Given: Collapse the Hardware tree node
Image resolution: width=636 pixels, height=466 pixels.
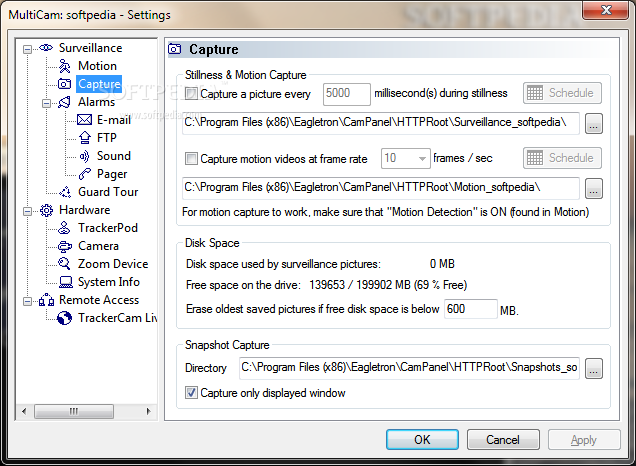Looking at the screenshot, I should tap(27, 211).
